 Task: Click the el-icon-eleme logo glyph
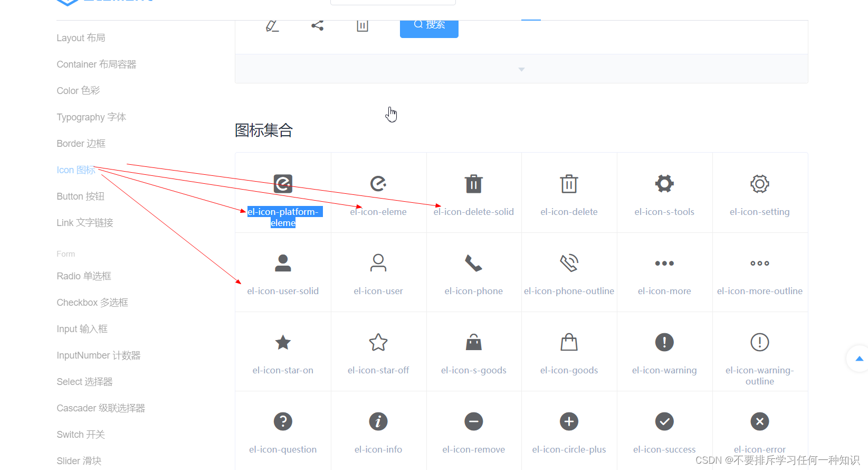(378, 184)
